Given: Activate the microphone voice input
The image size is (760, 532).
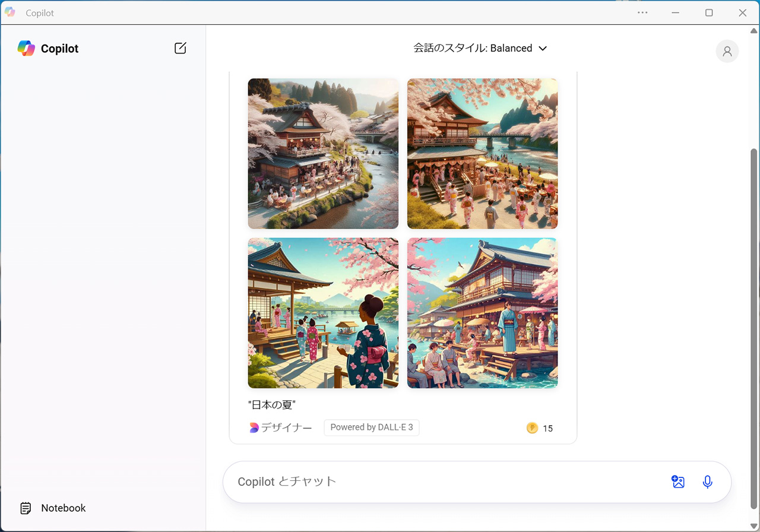Looking at the screenshot, I should tap(707, 482).
